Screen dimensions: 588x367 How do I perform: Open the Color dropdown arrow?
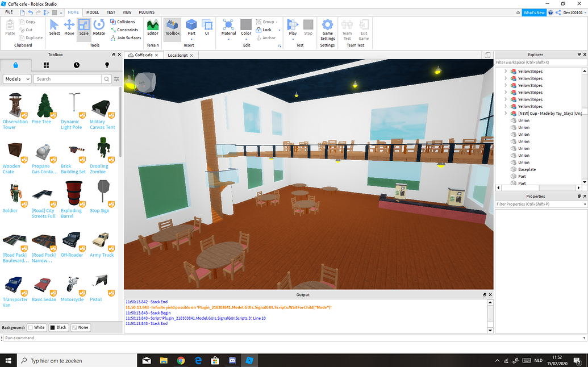(x=246, y=39)
